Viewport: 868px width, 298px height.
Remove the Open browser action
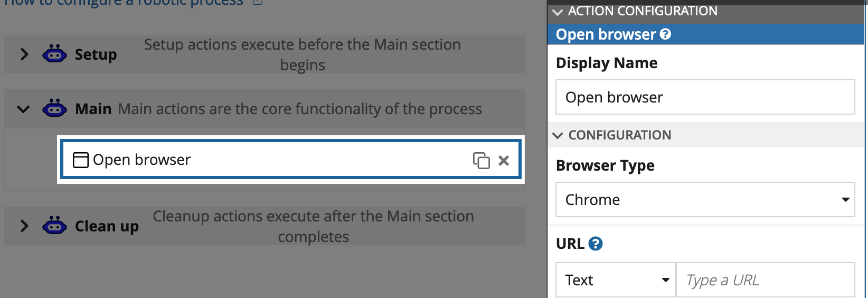pos(504,160)
